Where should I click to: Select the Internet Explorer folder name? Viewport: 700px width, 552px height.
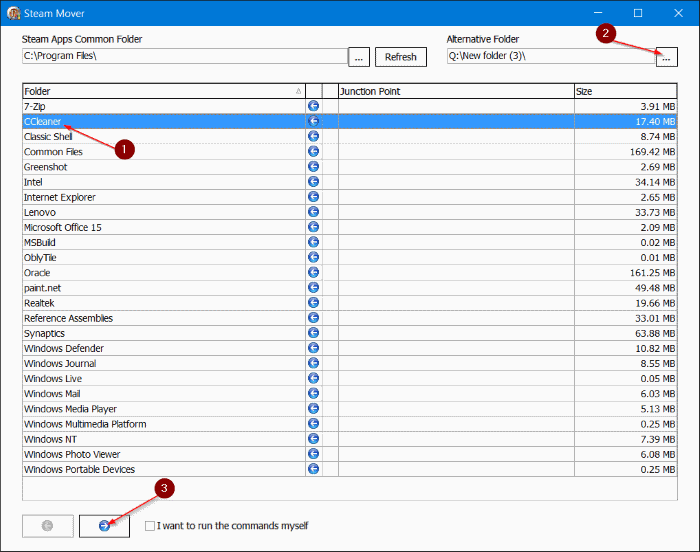[x=60, y=197]
